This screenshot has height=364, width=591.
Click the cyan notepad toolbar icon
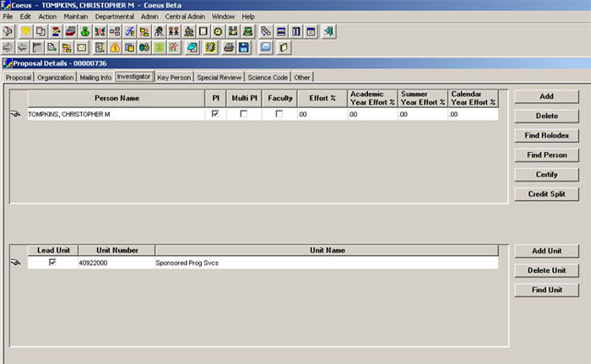(x=192, y=47)
